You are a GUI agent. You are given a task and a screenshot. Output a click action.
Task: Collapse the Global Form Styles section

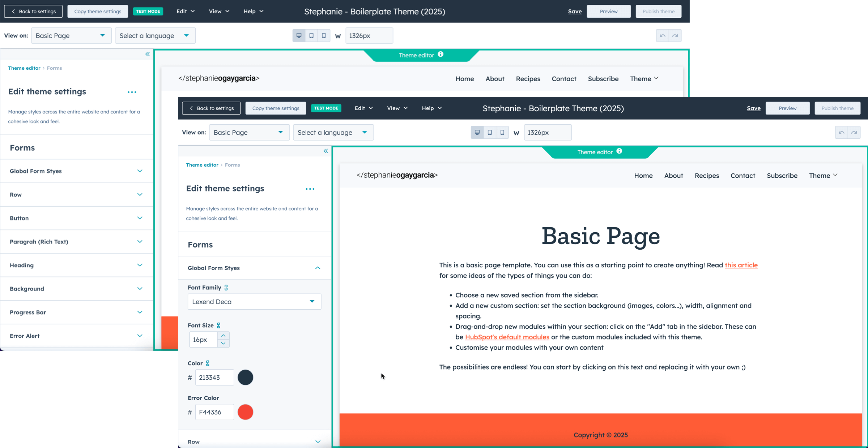[x=318, y=268]
